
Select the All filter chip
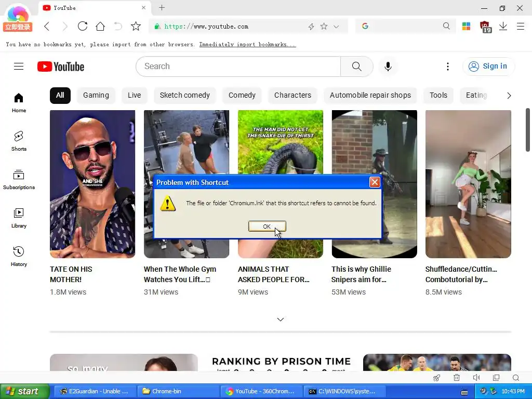pos(60,96)
